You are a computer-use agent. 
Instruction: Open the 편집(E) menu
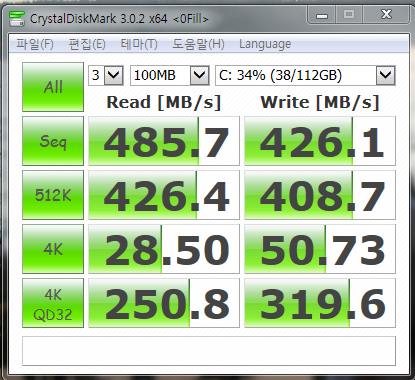click(87, 44)
